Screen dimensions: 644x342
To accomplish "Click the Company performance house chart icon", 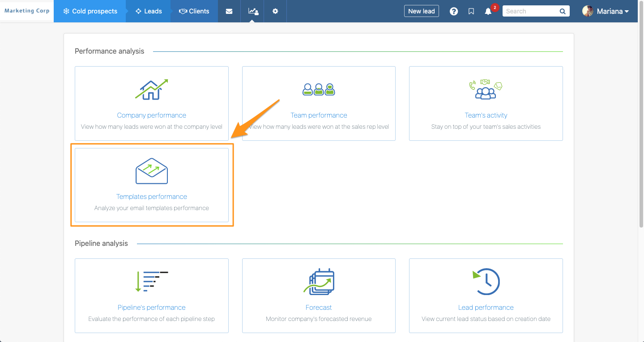I will coord(152,89).
